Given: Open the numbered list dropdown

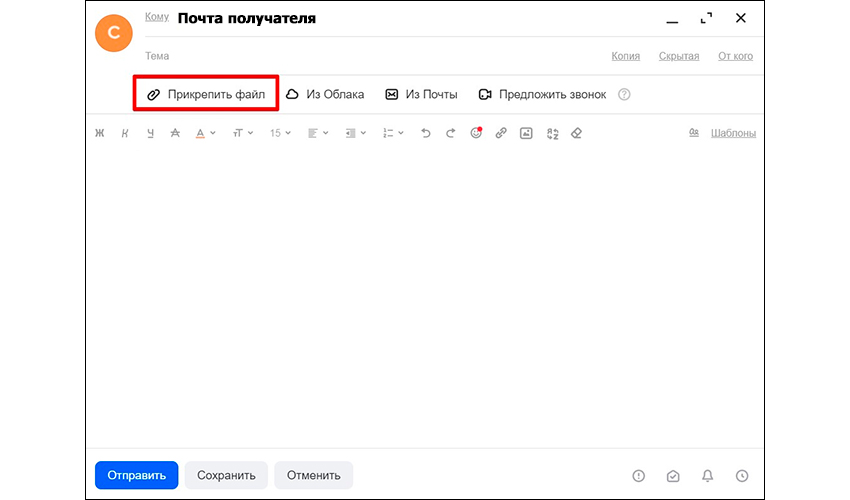Looking at the screenshot, I should pyautogui.click(x=393, y=133).
